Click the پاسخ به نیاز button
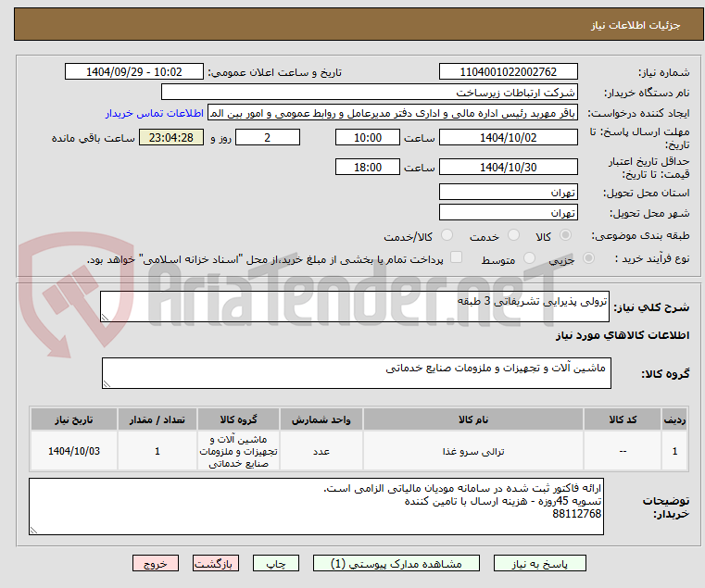Screen dimensions: 705x588 539,563
